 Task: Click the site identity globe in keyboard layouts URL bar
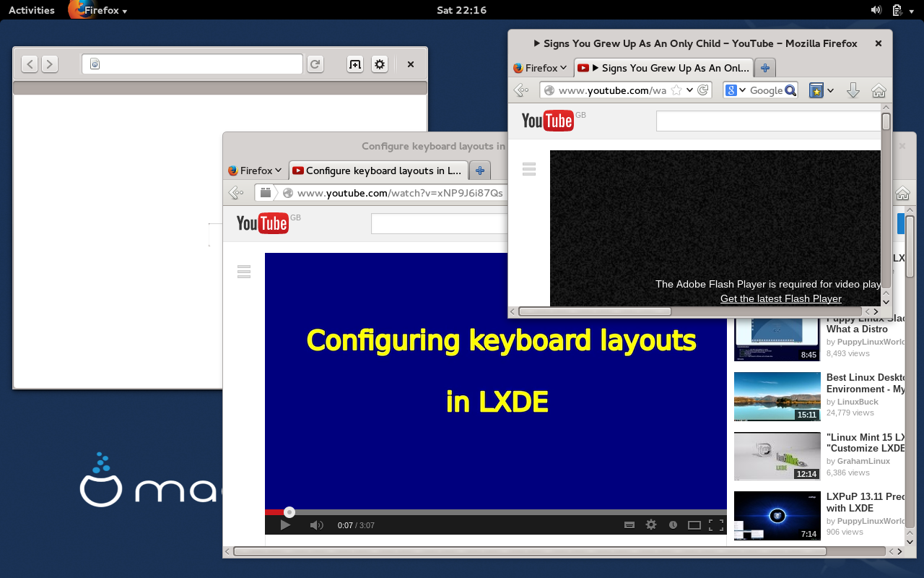click(x=288, y=193)
